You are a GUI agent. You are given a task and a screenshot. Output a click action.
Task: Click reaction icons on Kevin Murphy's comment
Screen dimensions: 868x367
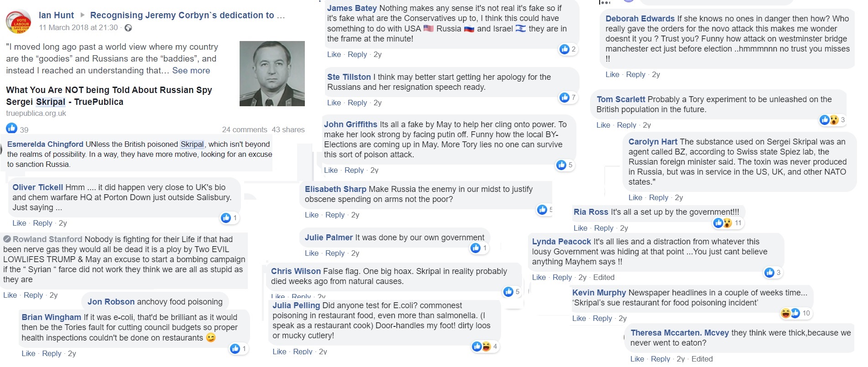tap(790, 313)
